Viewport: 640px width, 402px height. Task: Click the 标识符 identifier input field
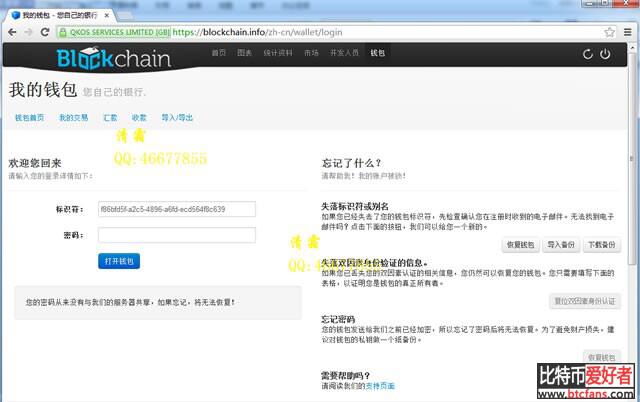177,209
